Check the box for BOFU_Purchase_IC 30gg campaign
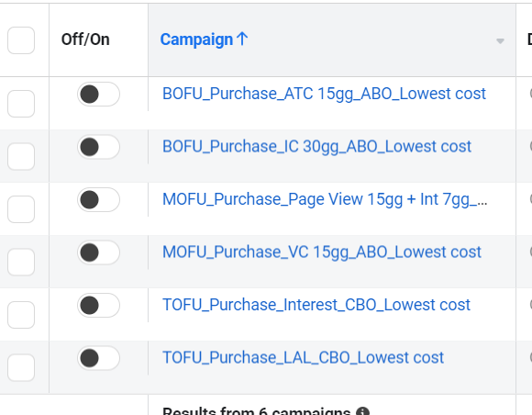Image resolution: width=532 pixels, height=415 pixels. point(21,157)
